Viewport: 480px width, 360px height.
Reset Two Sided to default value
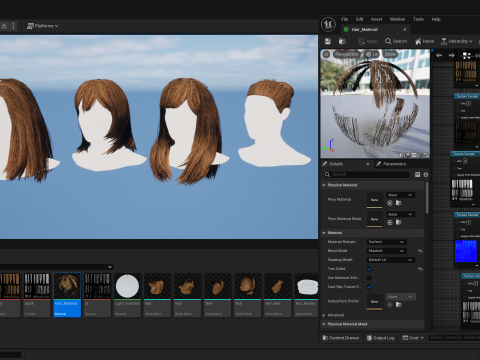tap(420, 269)
